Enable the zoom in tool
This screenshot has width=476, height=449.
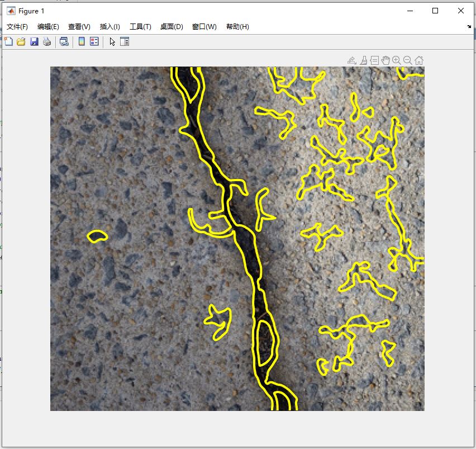(397, 60)
